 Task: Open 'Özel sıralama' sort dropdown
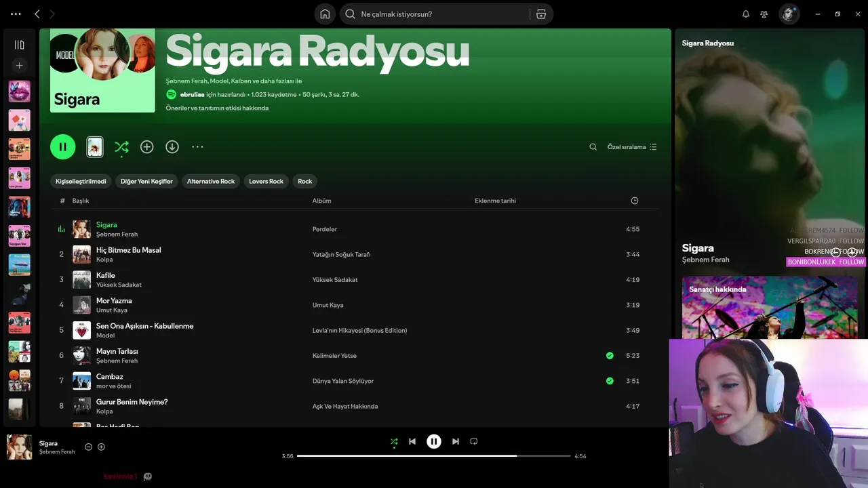coord(632,146)
